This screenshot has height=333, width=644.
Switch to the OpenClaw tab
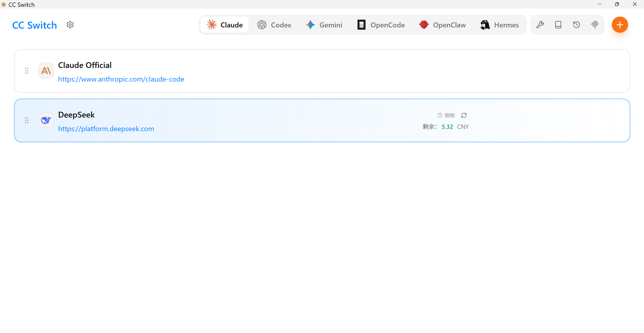click(442, 25)
